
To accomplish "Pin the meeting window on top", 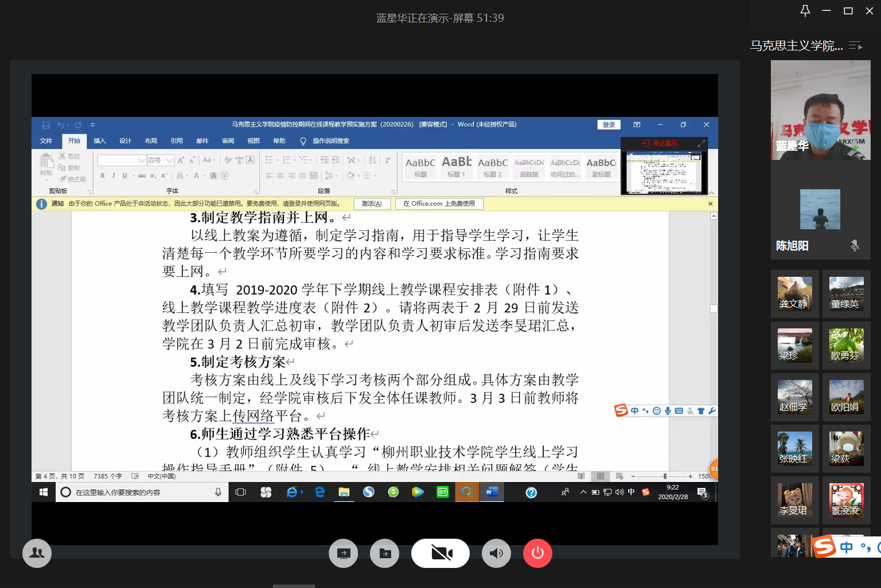I will click(805, 11).
